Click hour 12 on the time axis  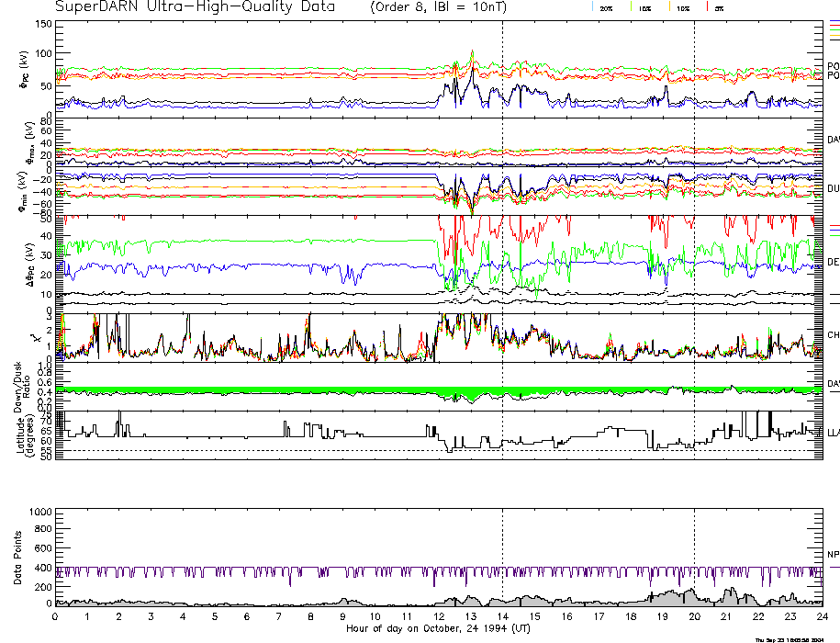tap(439, 618)
